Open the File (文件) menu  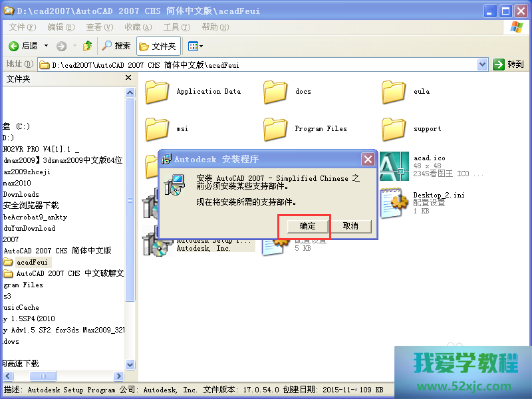click(x=23, y=27)
